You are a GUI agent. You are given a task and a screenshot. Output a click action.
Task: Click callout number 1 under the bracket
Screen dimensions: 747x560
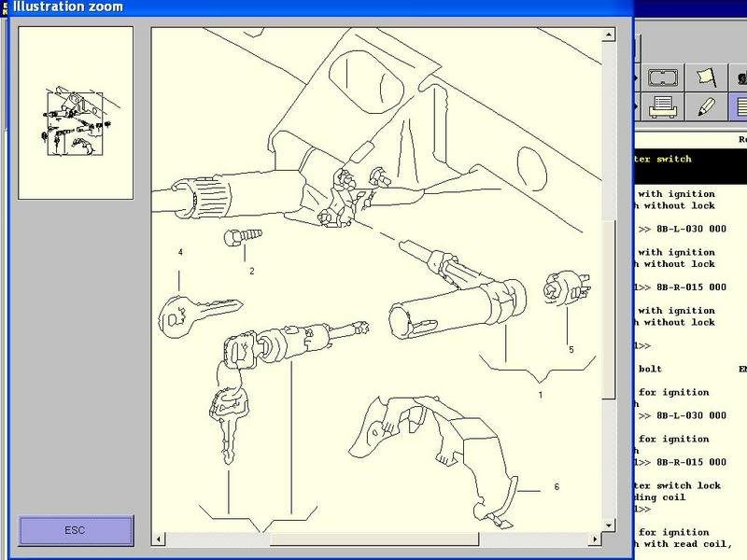540,396
